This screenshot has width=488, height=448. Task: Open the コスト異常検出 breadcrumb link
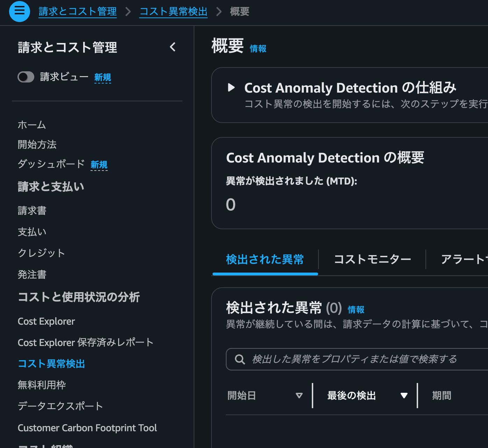(173, 11)
